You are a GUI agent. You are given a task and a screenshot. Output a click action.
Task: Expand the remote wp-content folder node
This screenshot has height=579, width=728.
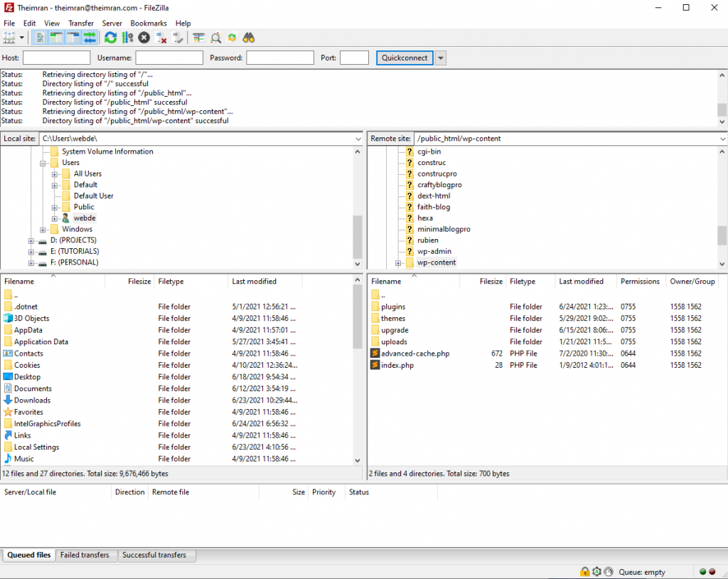(398, 263)
